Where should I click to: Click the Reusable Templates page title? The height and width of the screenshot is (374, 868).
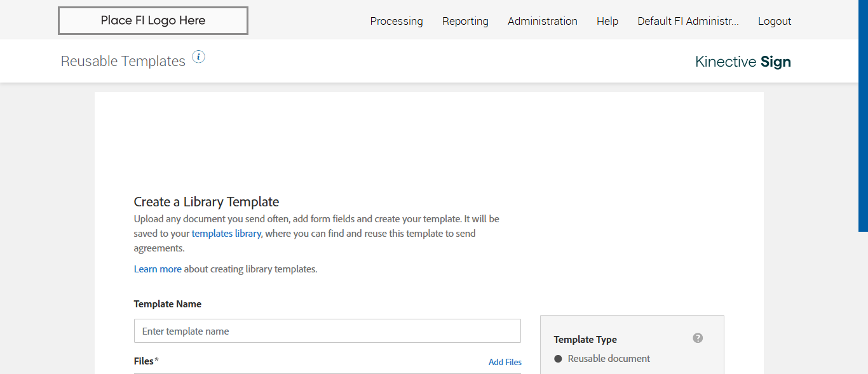pyautogui.click(x=123, y=62)
